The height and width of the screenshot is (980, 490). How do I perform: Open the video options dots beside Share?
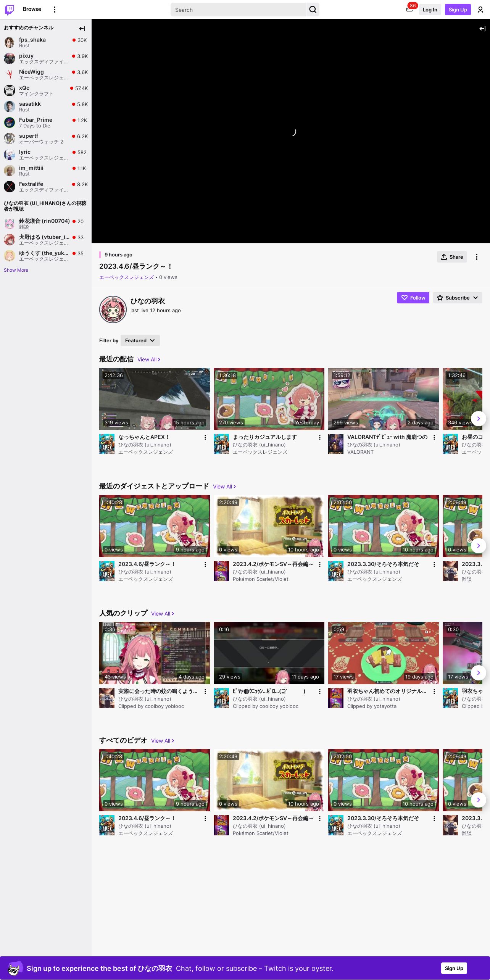click(477, 257)
